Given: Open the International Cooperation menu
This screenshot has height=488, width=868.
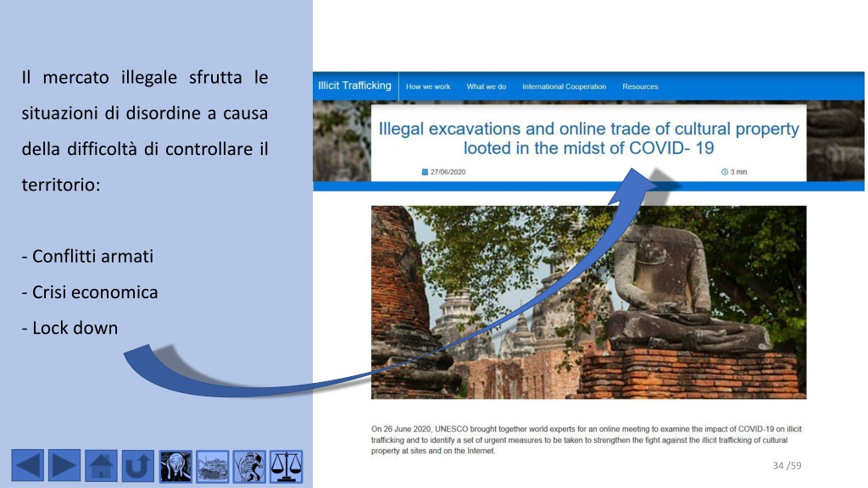Looking at the screenshot, I should (x=564, y=87).
